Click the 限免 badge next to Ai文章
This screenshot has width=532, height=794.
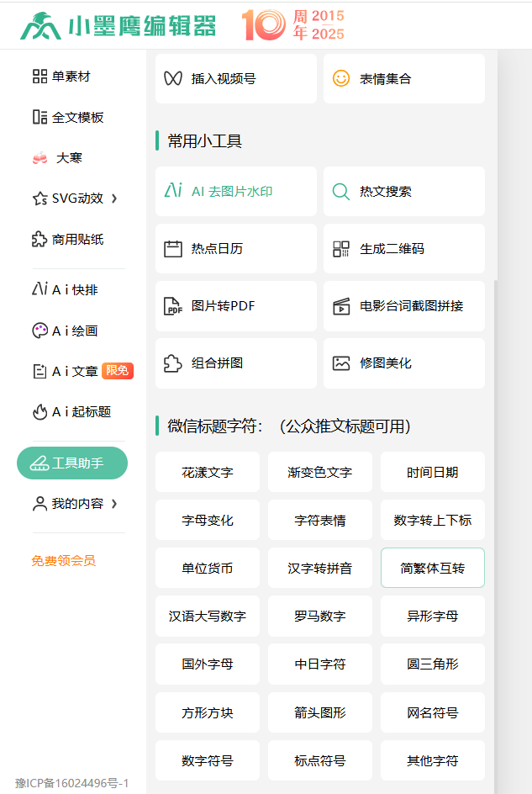118,371
